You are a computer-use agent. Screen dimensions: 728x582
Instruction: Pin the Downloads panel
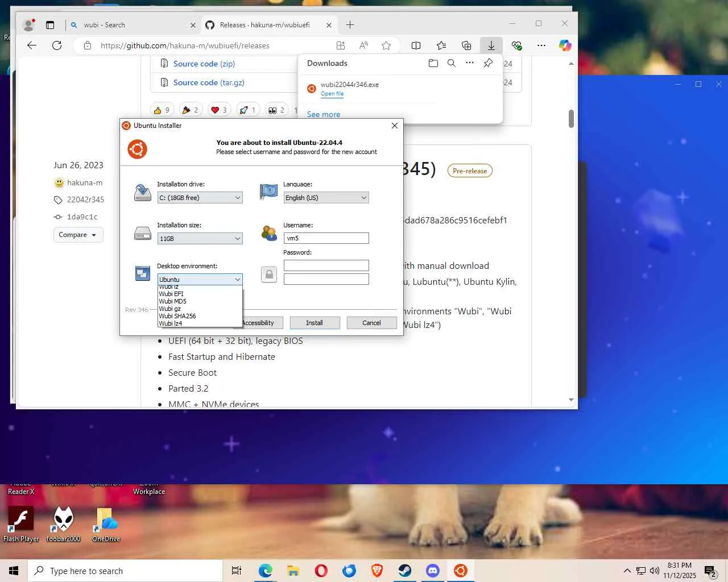(488, 63)
